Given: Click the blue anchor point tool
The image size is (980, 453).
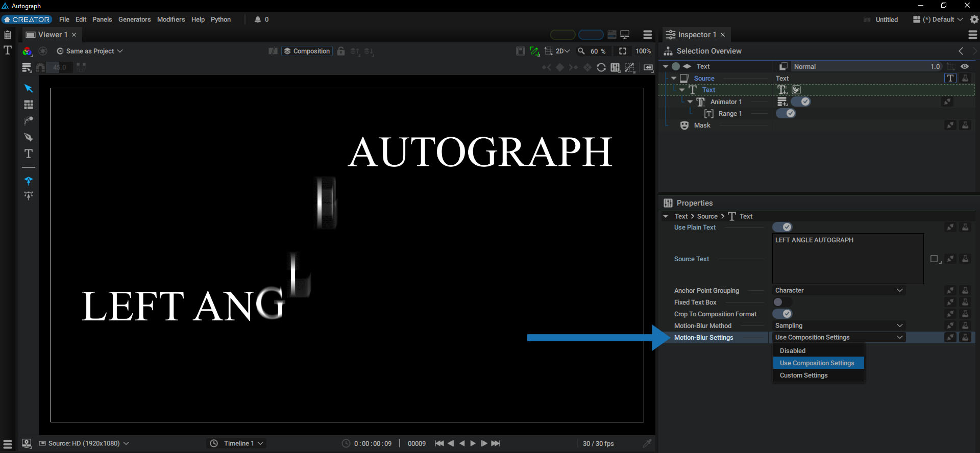Looking at the screenshot, I should 29,181.
